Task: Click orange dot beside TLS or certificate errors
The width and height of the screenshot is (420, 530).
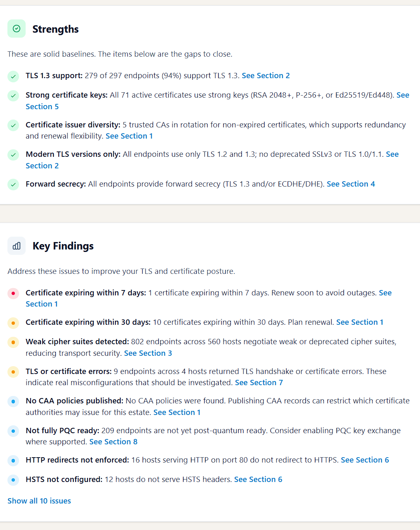Action: pos(13,372)
